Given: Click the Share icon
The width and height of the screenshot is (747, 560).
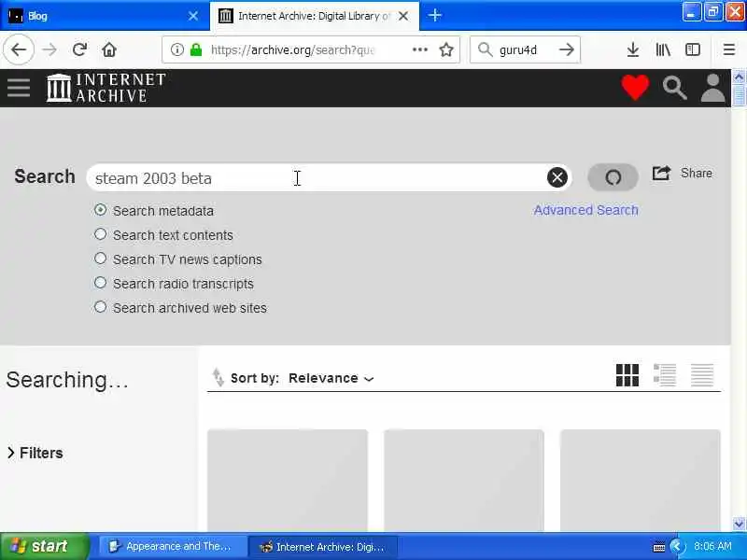Looking at the screenshot, I should [x=661, y=174].
